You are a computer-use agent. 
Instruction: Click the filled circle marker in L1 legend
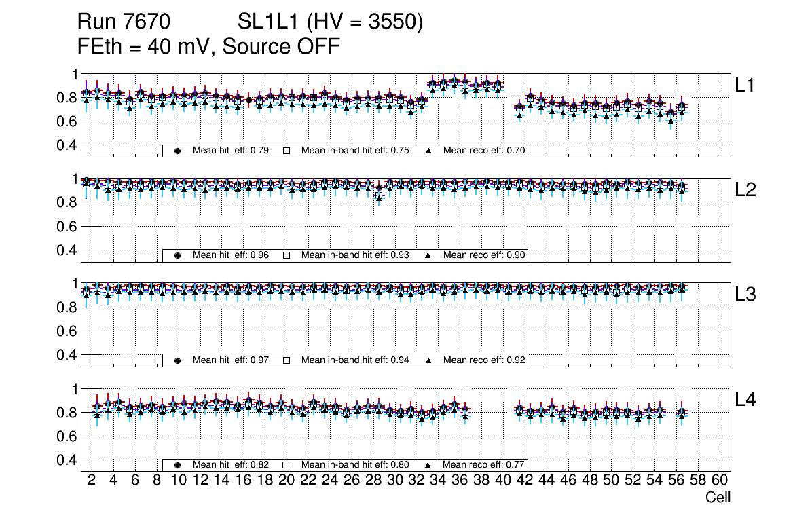click(x=177, y=151)
